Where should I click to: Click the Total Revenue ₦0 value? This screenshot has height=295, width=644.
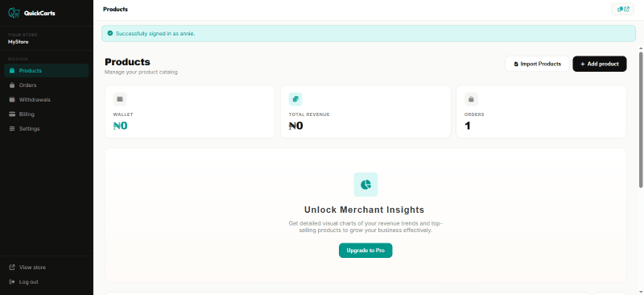[x=295, y=126]
